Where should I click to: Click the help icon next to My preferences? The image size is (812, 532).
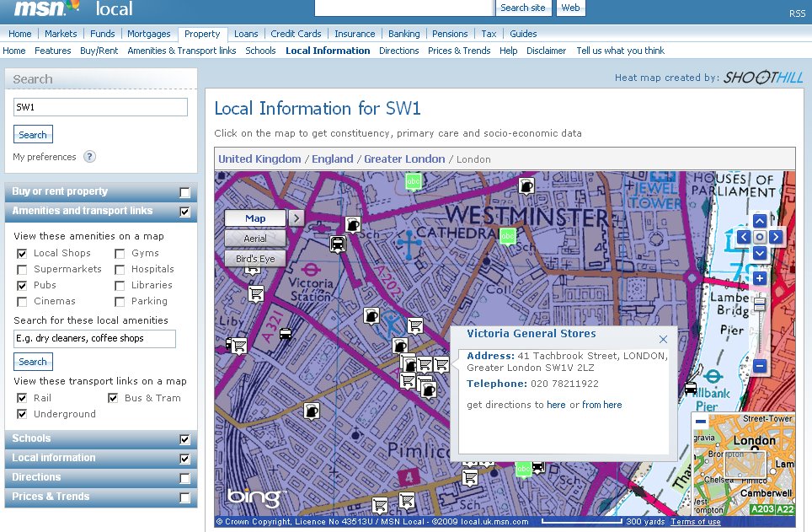(89, 157)
